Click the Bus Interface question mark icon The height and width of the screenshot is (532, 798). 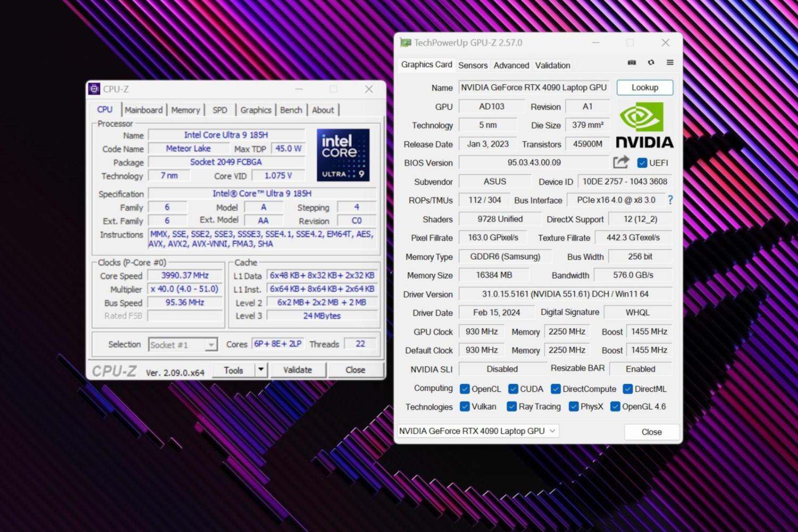pos(670,200)
